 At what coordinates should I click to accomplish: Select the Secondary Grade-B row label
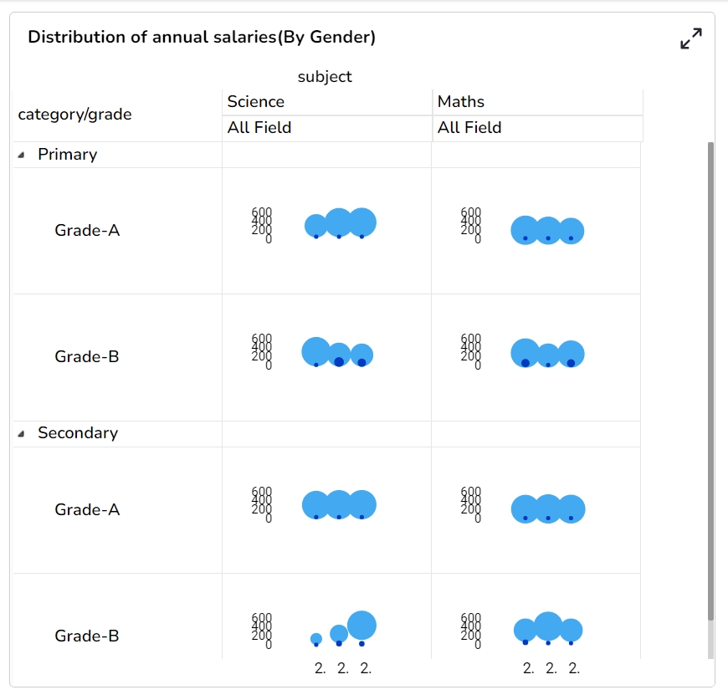point(87,636)
